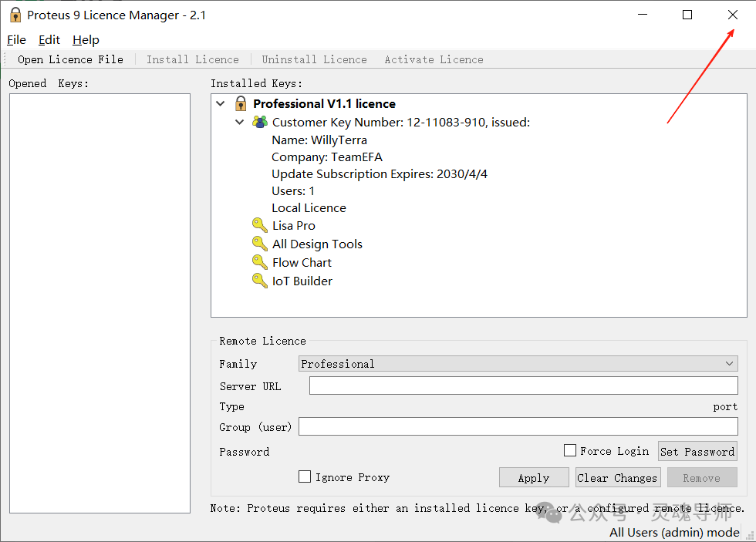Click inside the Server URL field

click(523, 385)
